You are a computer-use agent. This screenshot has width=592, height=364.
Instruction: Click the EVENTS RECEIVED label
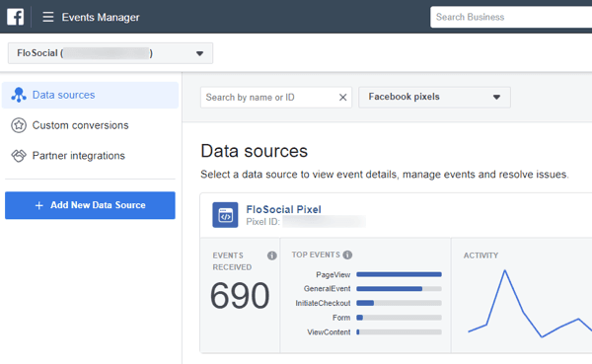(232, 261)
